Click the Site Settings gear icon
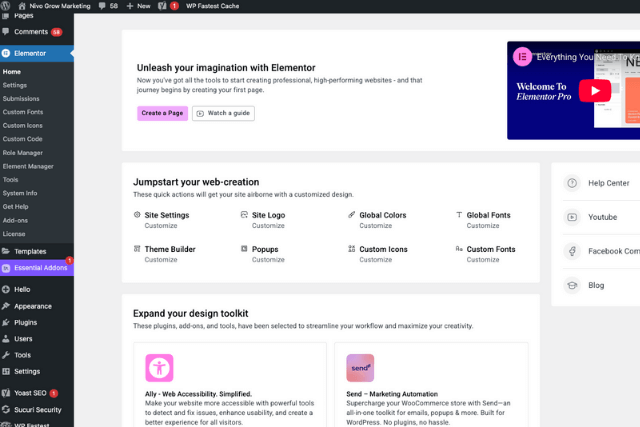Image resolution: width=640 pixels, height=427 pixels. (x=137, y=215)
